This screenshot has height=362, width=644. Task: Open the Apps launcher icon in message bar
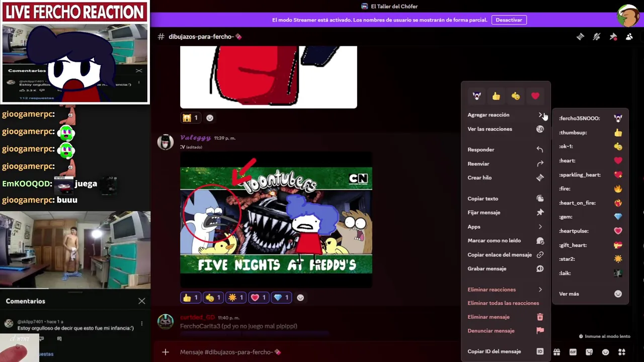pyautogui.click(x=622, y=352)
